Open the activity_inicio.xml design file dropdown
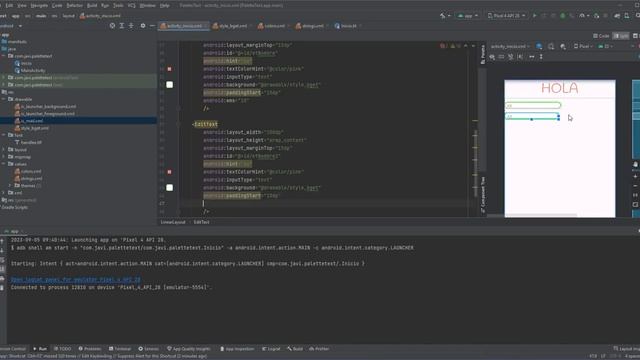This screenshot has width=640, height=360. tap(510, 47)
